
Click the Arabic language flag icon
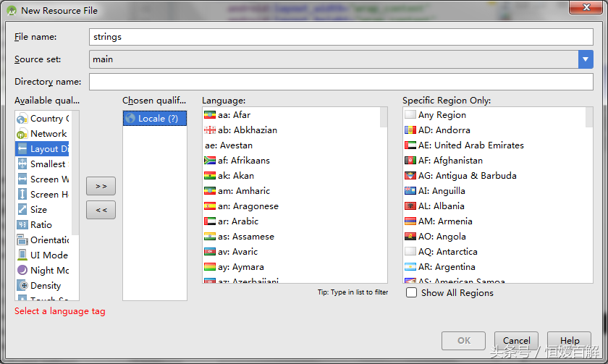click(210, 221)
